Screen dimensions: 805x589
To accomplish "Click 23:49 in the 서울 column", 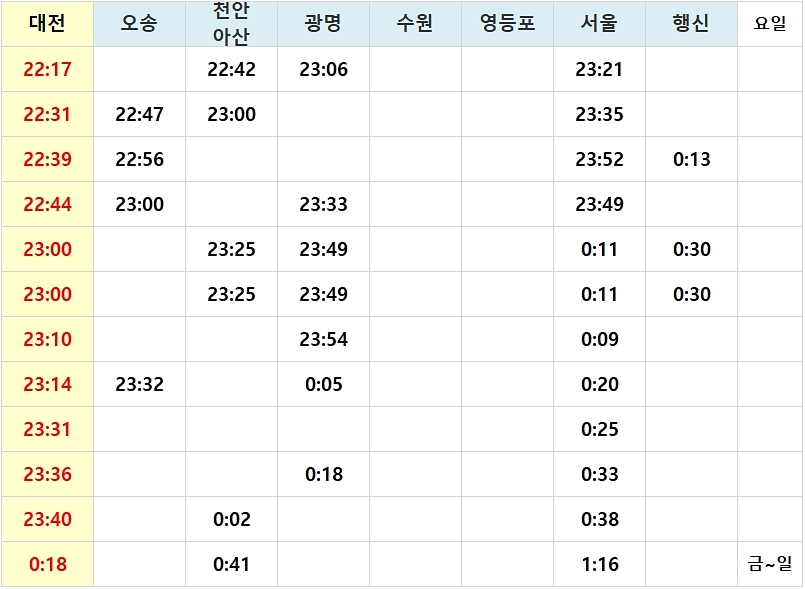I will tap(599, 204).
